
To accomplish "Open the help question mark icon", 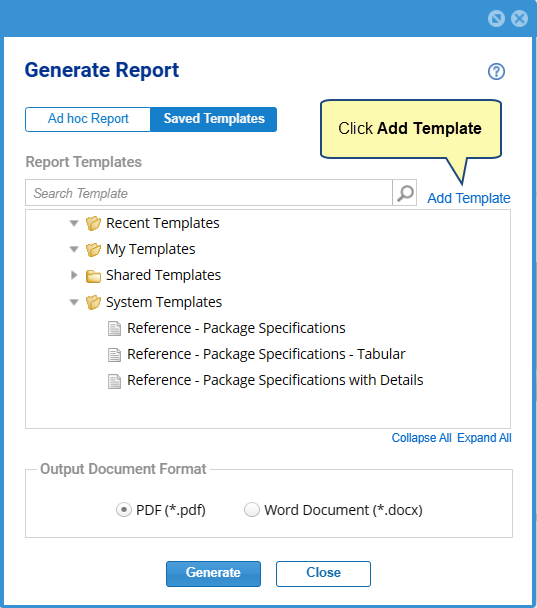I will tap(496, 71).
